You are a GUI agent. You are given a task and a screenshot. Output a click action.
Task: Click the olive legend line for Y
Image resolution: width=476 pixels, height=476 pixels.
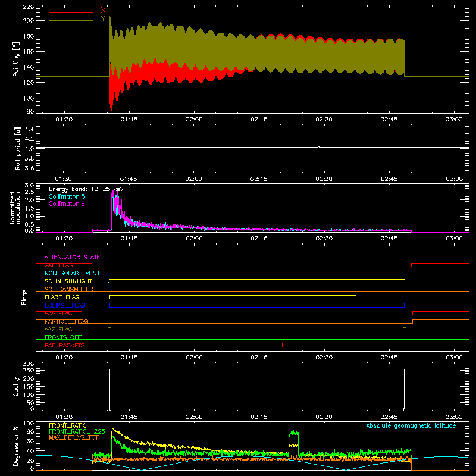(71, 20)
